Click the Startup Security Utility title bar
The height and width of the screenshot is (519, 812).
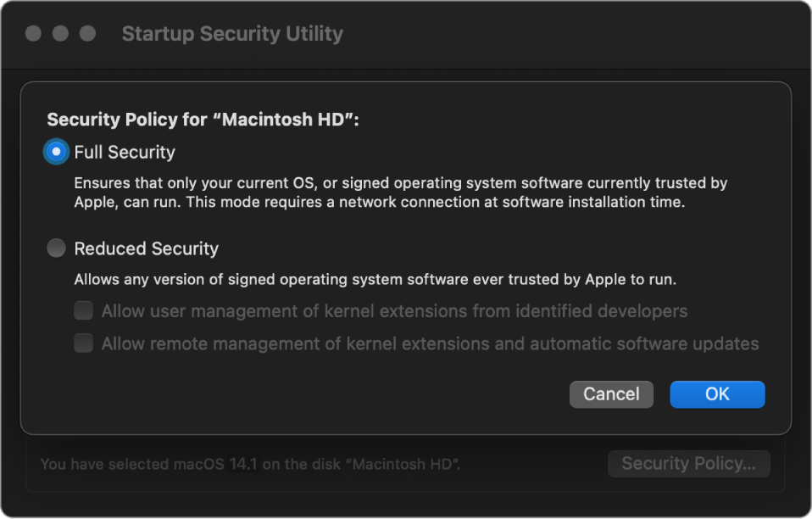(232, 33)
